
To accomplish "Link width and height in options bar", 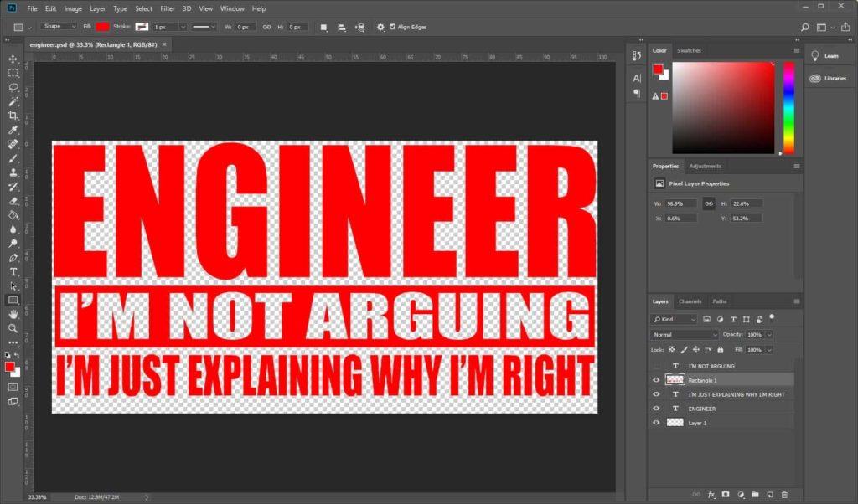I will (x=266, y=27).
